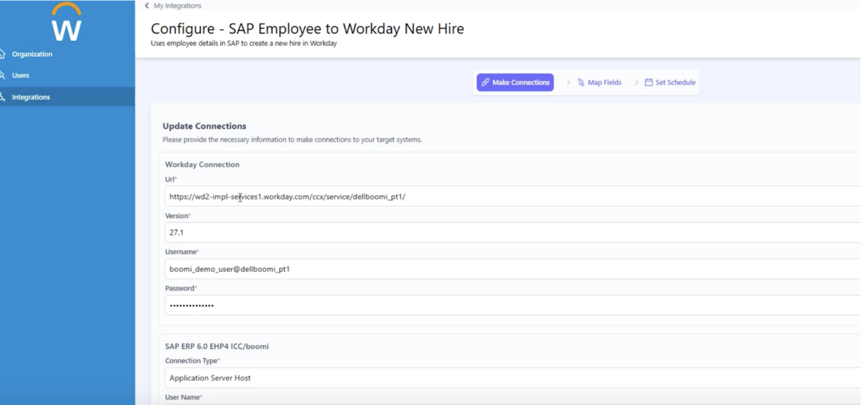Go back using the My Integrations link

(x=177, y=6)
